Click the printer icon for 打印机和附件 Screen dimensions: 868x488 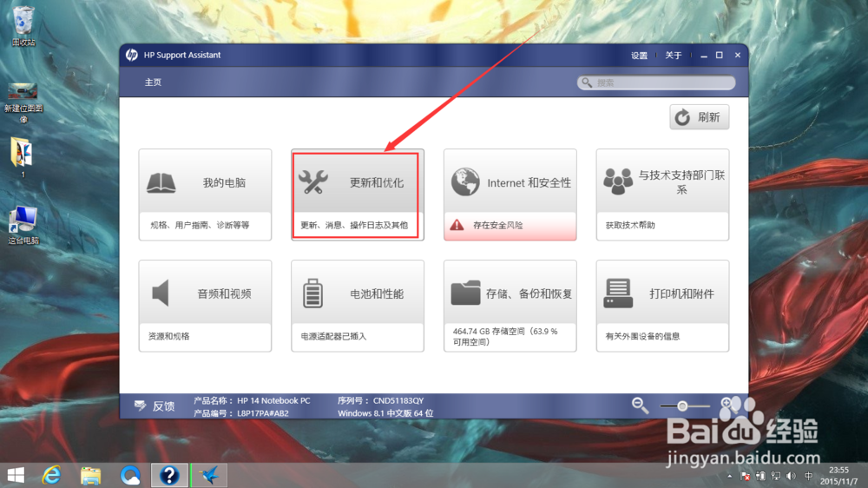pyautogui.click(x=618, y=293)
